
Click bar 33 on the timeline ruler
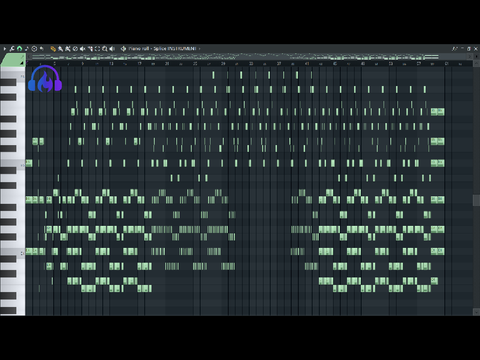tap(251, 63)
